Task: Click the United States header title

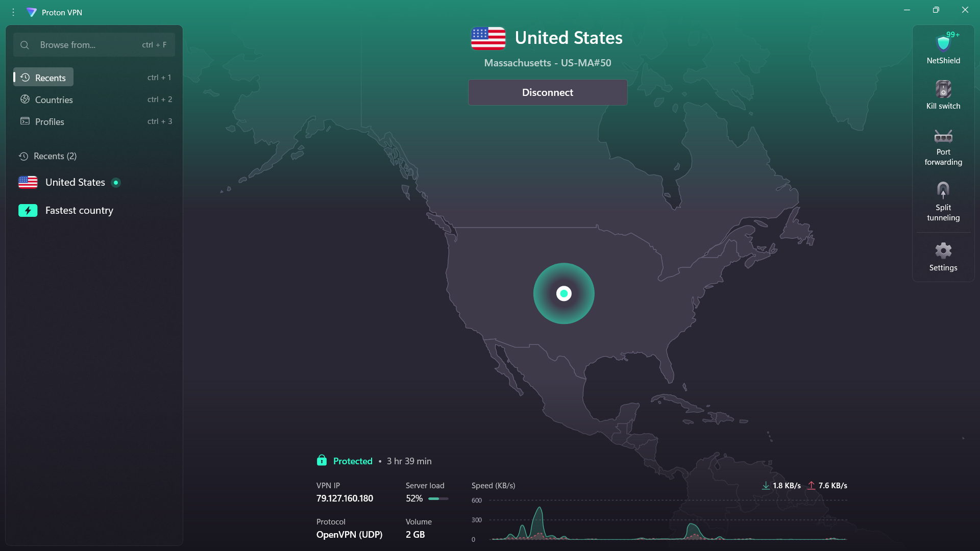Action: pyautogui.click(x=569, y=38)
